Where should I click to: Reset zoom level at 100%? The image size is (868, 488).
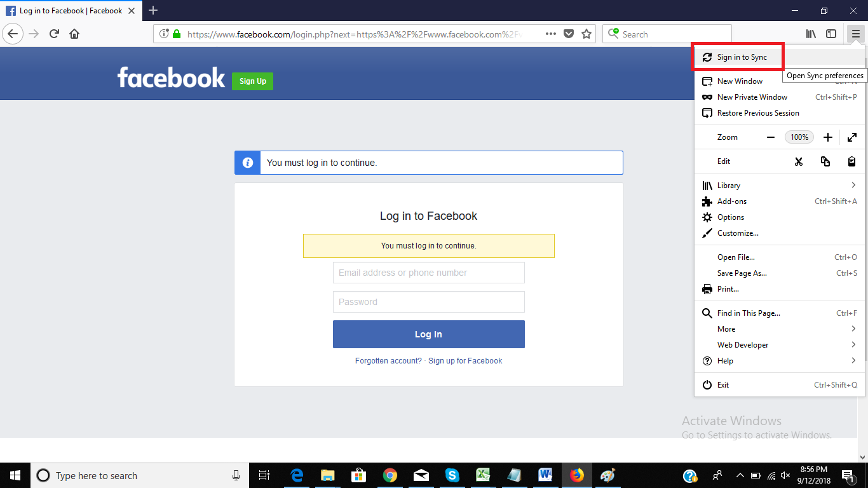(799, 137)
